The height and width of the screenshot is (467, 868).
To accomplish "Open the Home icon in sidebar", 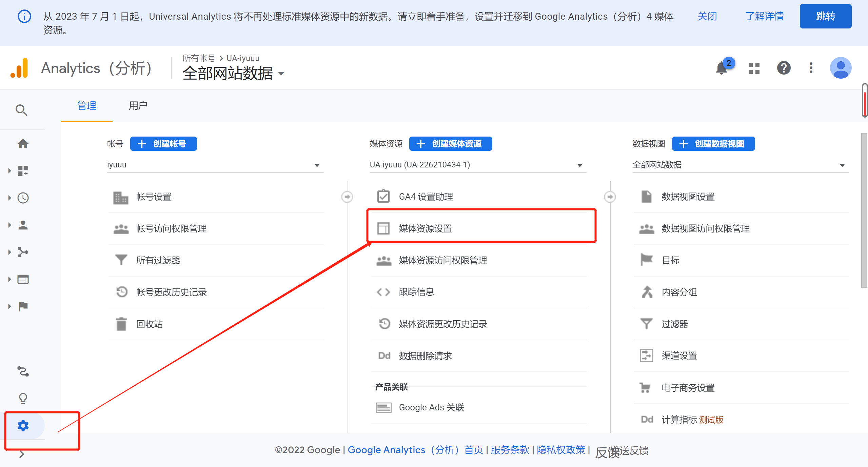I will click(x=22, y=143).
